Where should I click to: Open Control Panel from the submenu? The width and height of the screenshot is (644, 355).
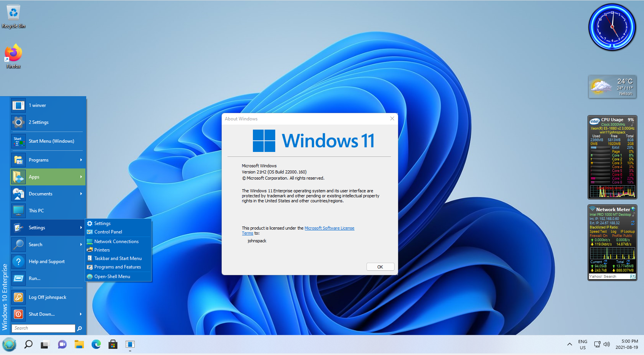click(118, 232)
